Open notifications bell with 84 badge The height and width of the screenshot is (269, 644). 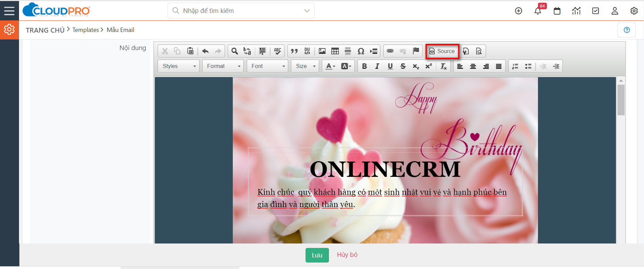click(x=538, y=11)
